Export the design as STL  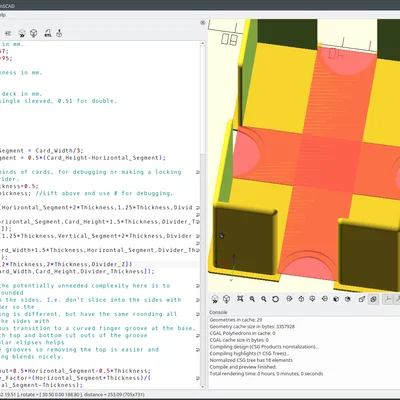click(48, 33)
